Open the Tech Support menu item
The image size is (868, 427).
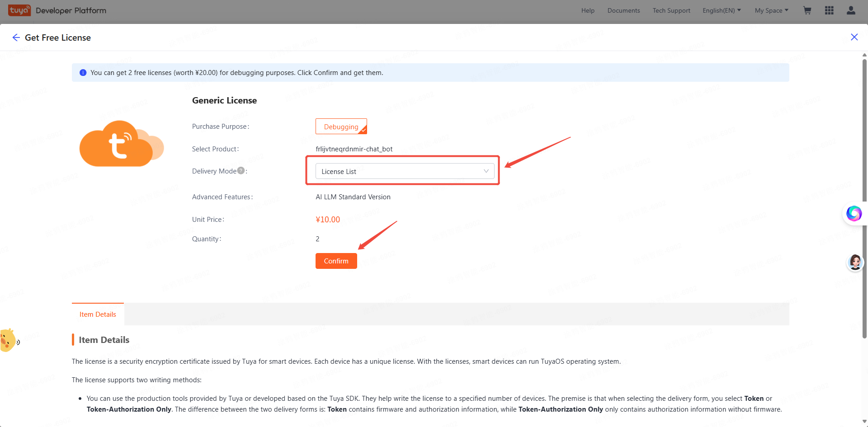(x=671, y=10)
